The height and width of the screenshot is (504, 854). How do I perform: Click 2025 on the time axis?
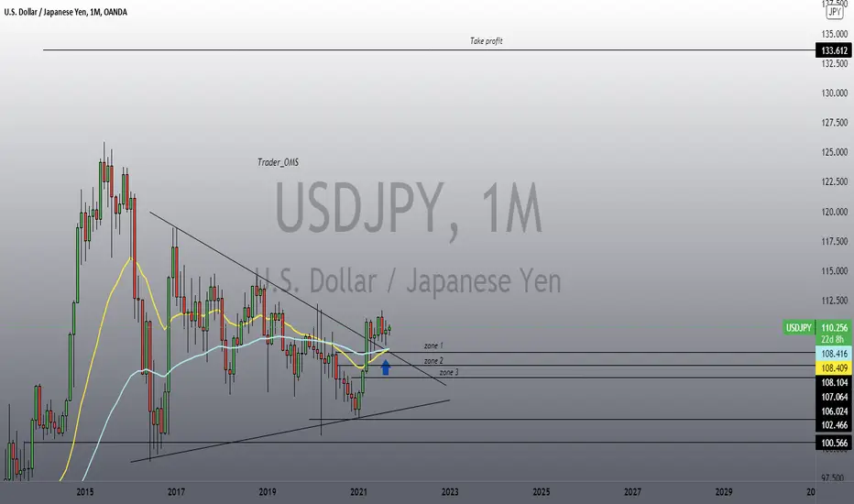click(x=542, y=492)
